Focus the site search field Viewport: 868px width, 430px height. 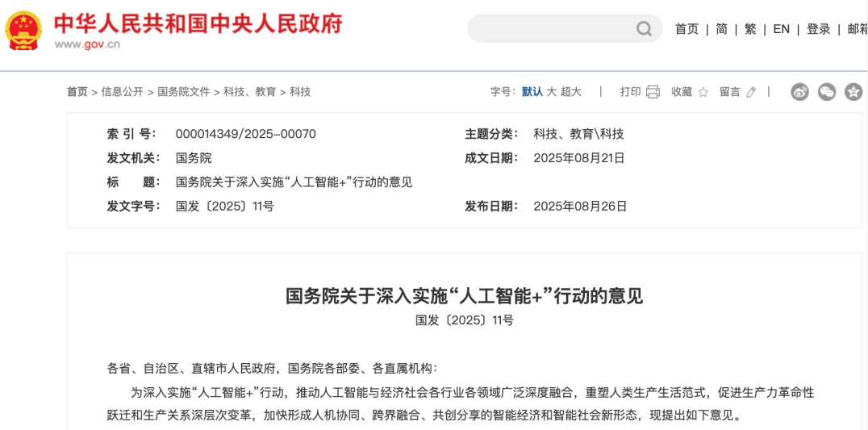[565, 29]
